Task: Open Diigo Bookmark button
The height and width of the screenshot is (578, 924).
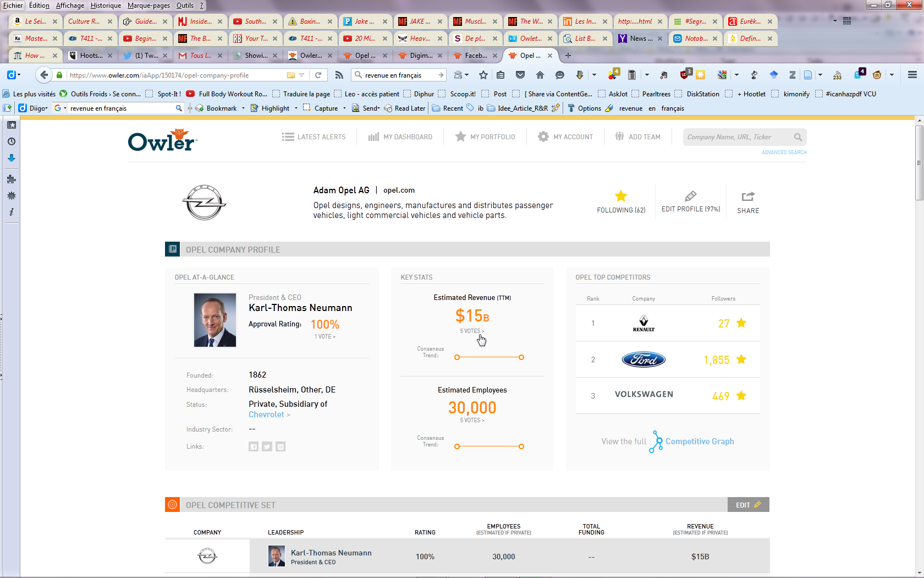Action: tap(216, 108)
